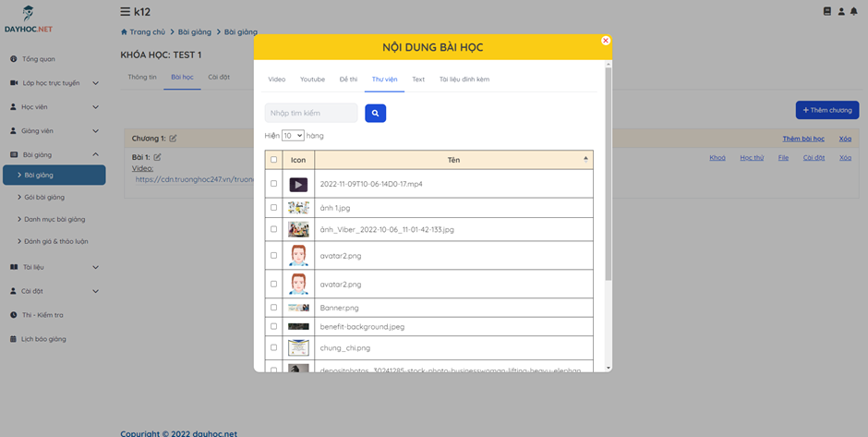Open the notifications bell icon
The height and width of the screenshot is (437, 868).
pyautogui.click(x=854, y=12)
